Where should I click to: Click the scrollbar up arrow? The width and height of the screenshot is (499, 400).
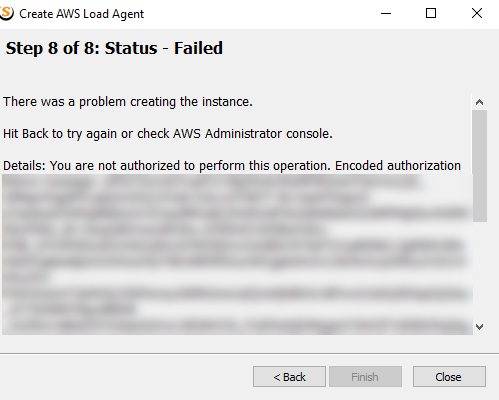(479, 102)
